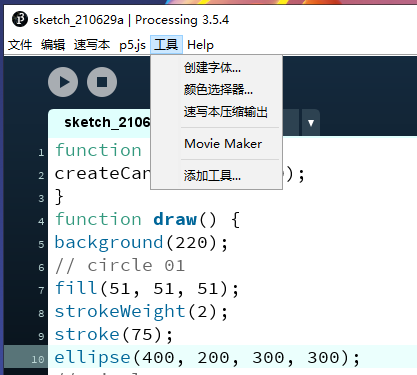Choose 添加工具... menu entry
Screen dimensions: 417x375
[216, 175]
